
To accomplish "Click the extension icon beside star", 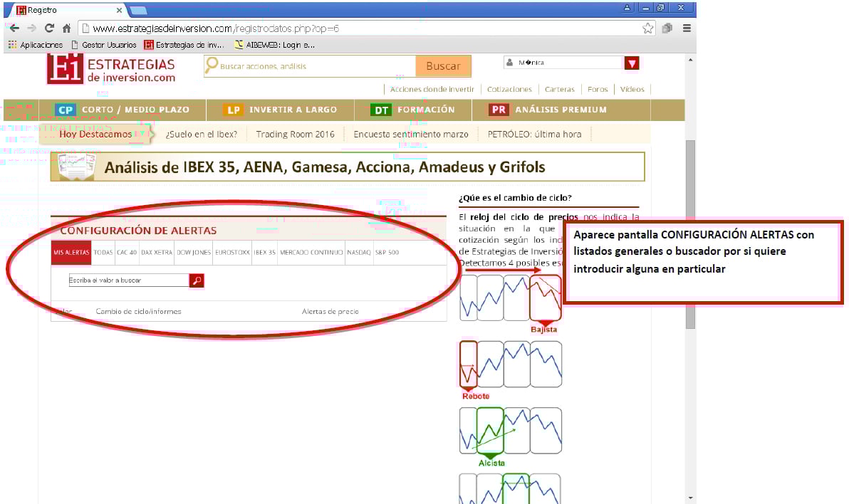I will click(x=667, y=28).
